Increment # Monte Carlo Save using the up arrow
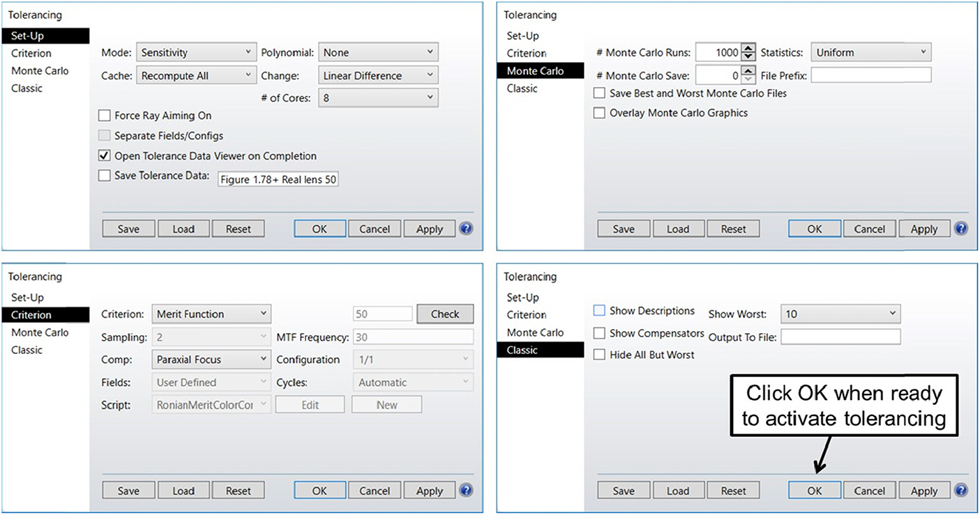 click(748, 71)
